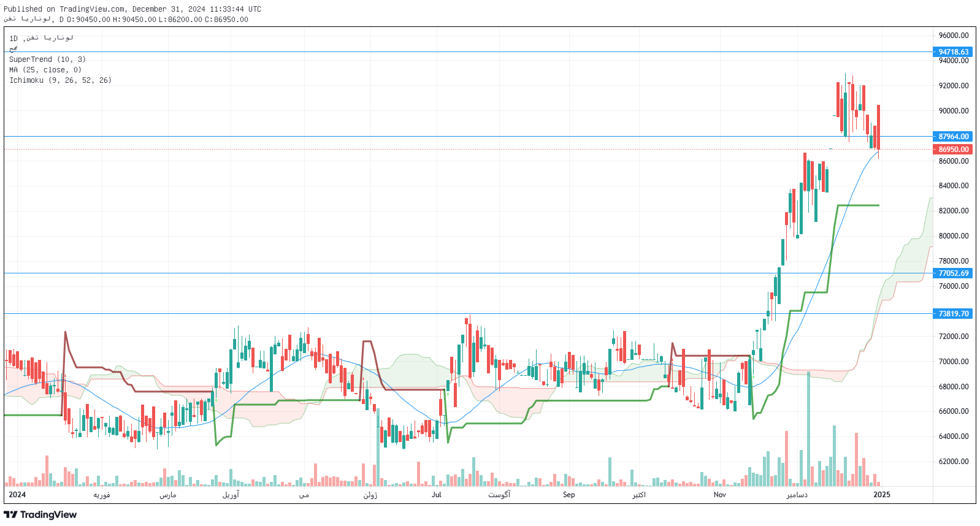
Task: Select the آوریل month label on time axis
Action: [x=231, y=495]
